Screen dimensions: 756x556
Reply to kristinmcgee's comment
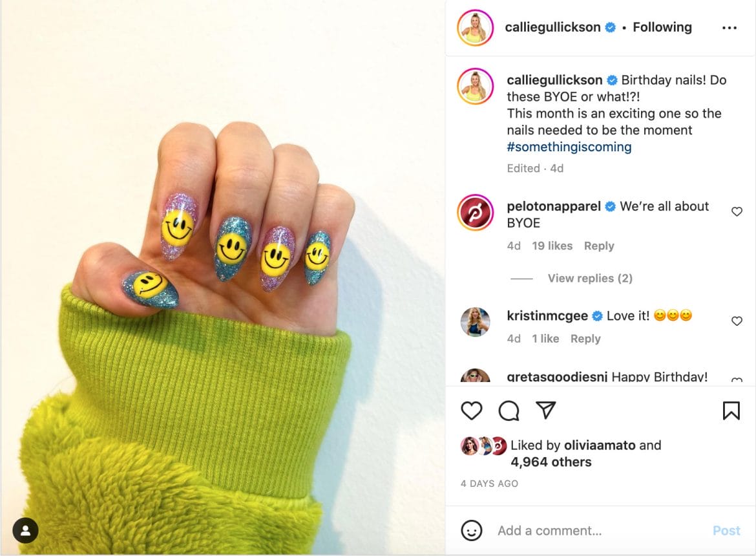pos(585,339)
